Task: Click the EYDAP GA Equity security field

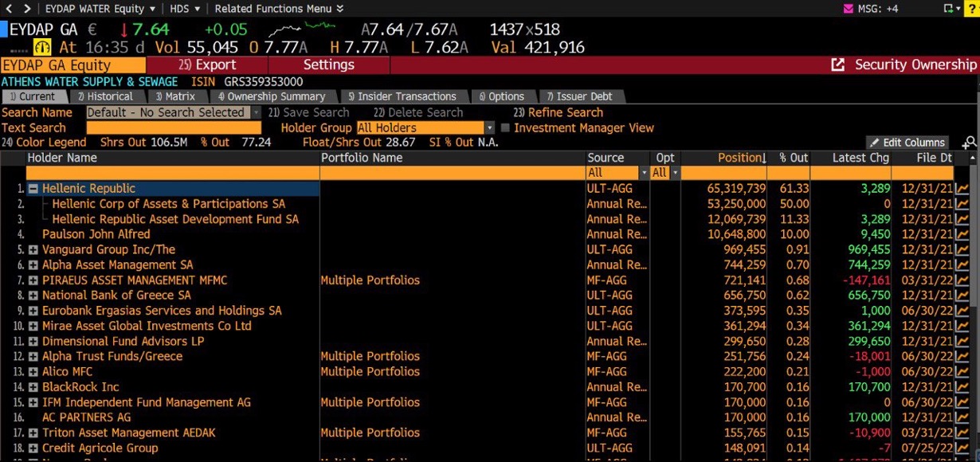Action: (x=73, y=65)
